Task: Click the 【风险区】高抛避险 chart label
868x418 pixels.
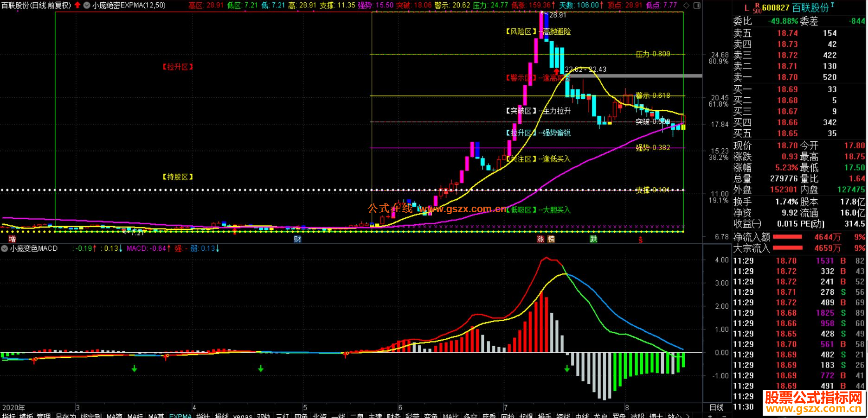Action: point(538,32)
